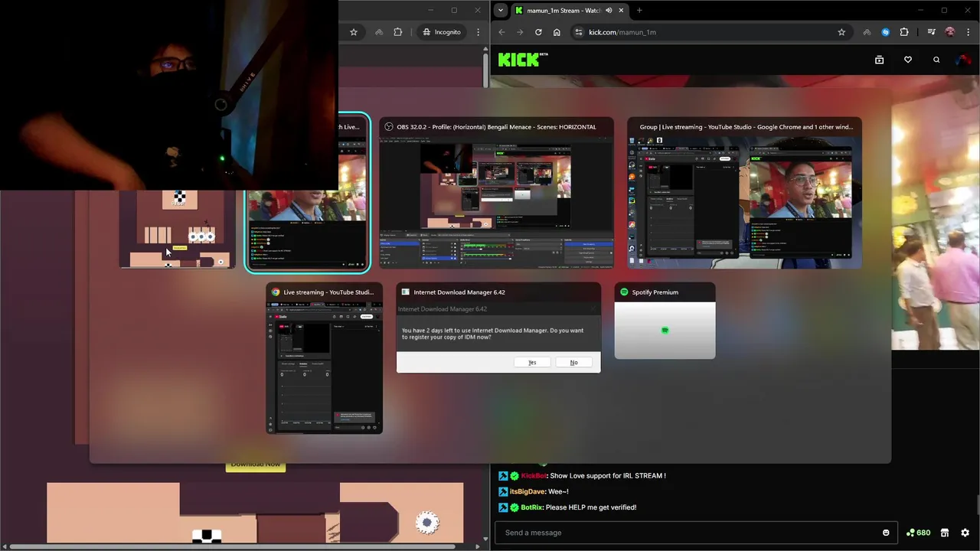Go forward in the Kick browser window
This screenshot has height=551, width=980.
pos(520,32)
